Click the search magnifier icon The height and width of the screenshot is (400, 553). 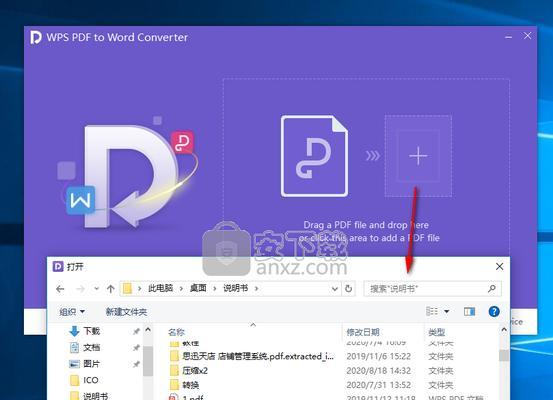pyautogui.click(x=492, y=289)
